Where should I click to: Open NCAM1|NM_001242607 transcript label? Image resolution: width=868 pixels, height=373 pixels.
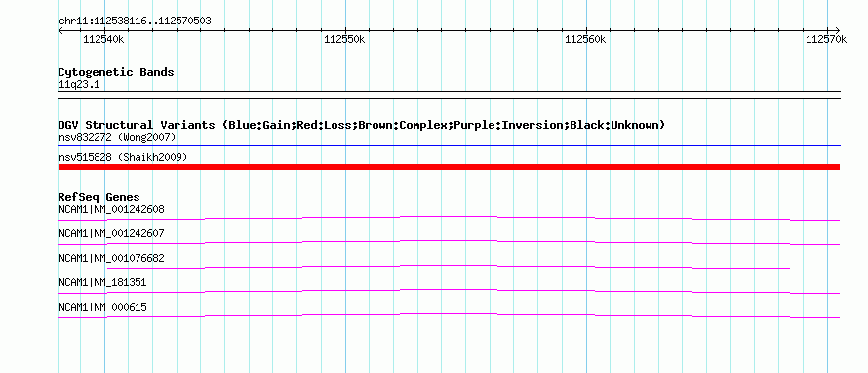point(111,234)
